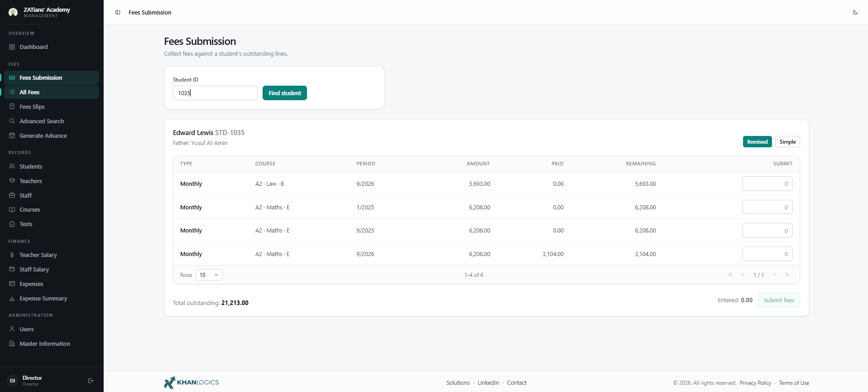Image resolution: width=868 pixels, height=392 pixels.
Task: Open the LinkedIn footer link
Action: pos(488,383)
